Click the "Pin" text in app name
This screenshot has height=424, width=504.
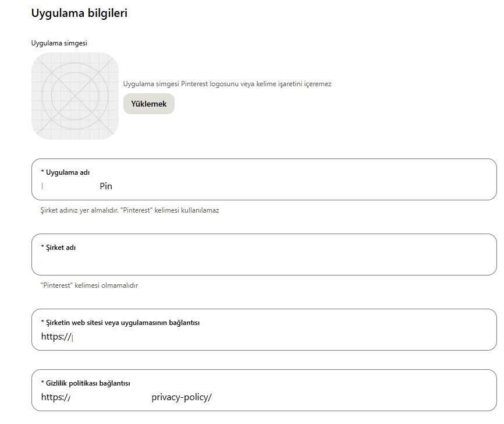click(106, 186)
